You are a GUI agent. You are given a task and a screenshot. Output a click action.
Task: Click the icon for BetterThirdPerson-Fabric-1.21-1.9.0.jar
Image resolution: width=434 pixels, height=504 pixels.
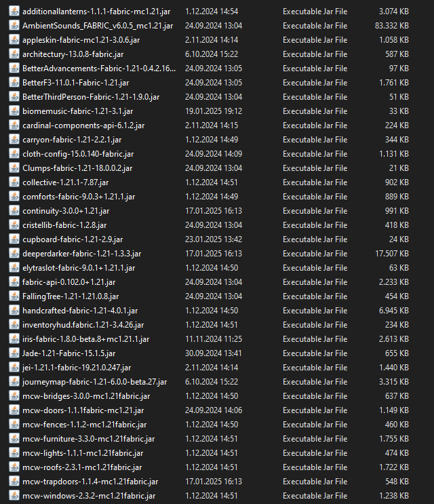pos(14,97)
